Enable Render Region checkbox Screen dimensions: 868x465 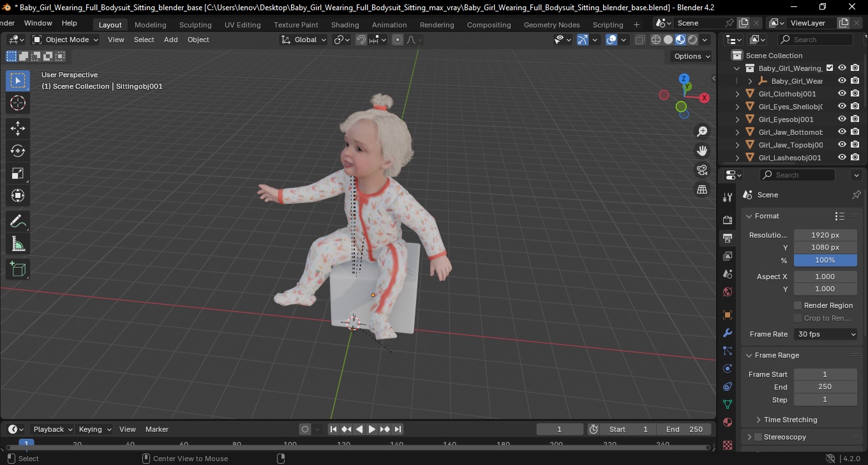[798, 305]
